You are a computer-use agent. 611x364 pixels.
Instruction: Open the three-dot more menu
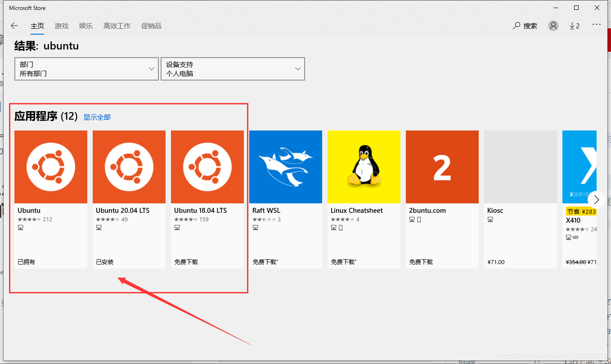(x=597, y=25)
